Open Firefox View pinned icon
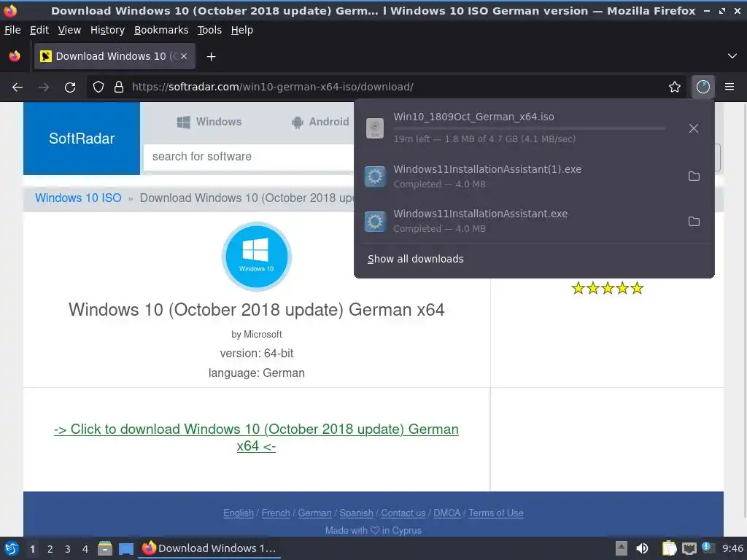747x560 pixels. [15, 56]
